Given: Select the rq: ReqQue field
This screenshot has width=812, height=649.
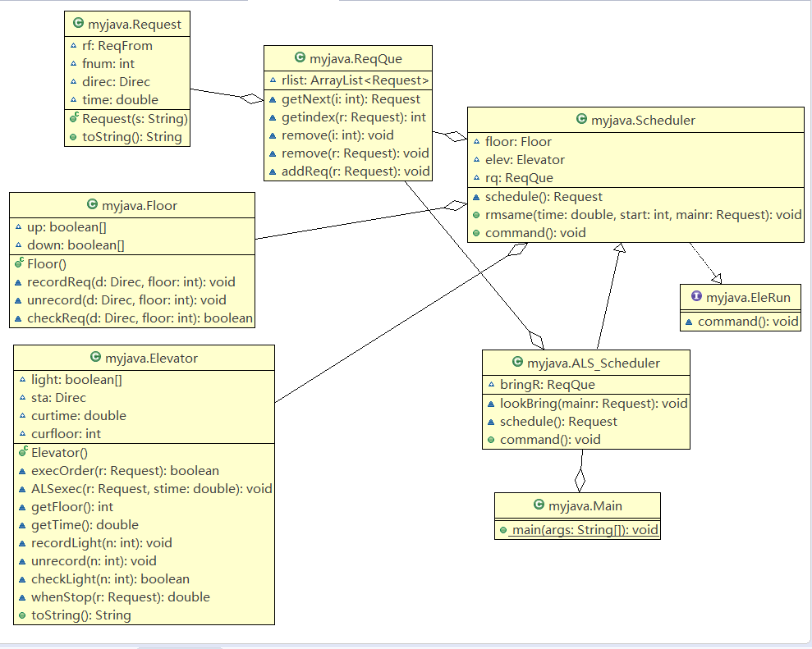Looking at the screenshot, I should click(519, 178).
